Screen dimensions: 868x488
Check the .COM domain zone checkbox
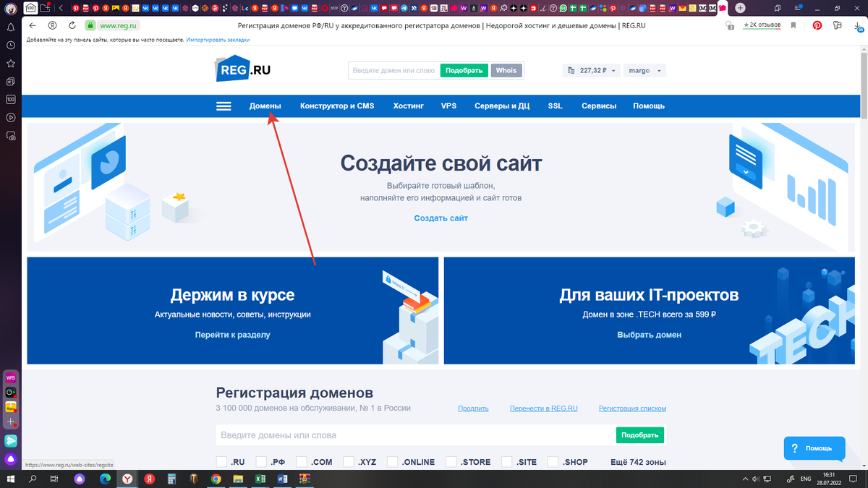[x=302, y=462]
